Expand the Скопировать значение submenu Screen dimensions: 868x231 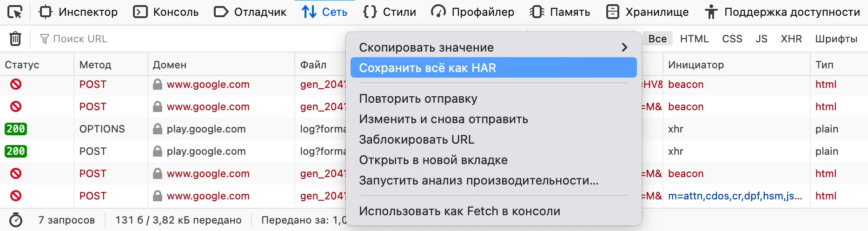point(493,47)
